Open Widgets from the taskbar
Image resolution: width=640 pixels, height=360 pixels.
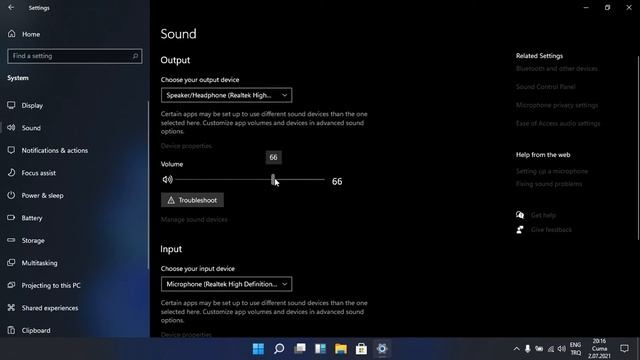coord(320,349)
